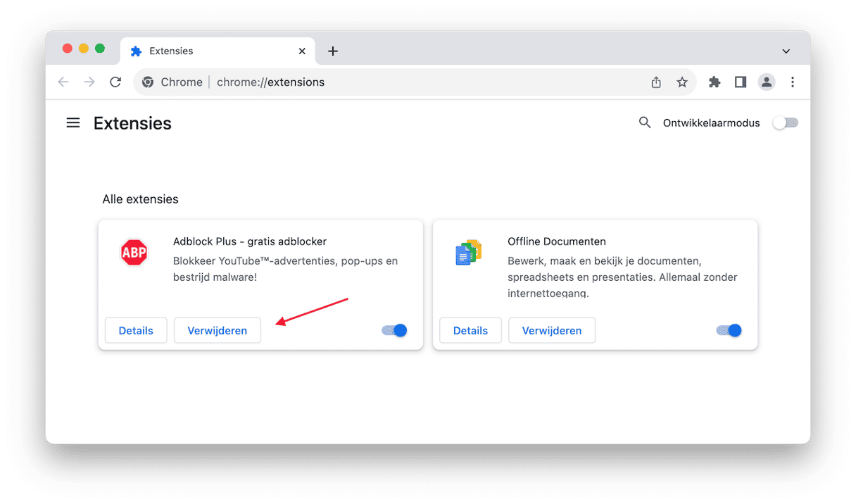Open Details for Adblock Plus
The width and height of the screenshot is (856, 504).
pos(136,330)
